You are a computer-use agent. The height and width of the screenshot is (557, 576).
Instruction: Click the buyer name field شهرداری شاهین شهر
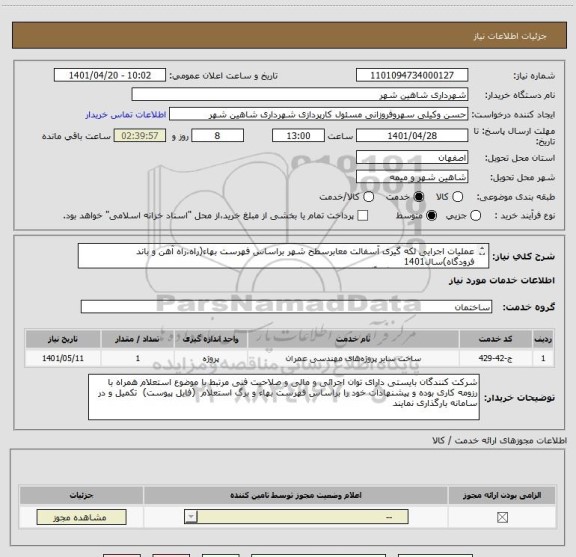click(300, 95)
